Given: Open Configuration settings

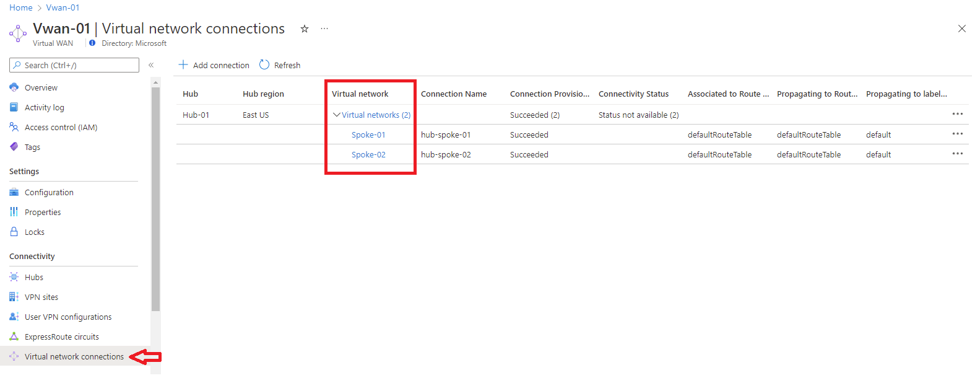Looking at the screenshot, I should 49,193.
